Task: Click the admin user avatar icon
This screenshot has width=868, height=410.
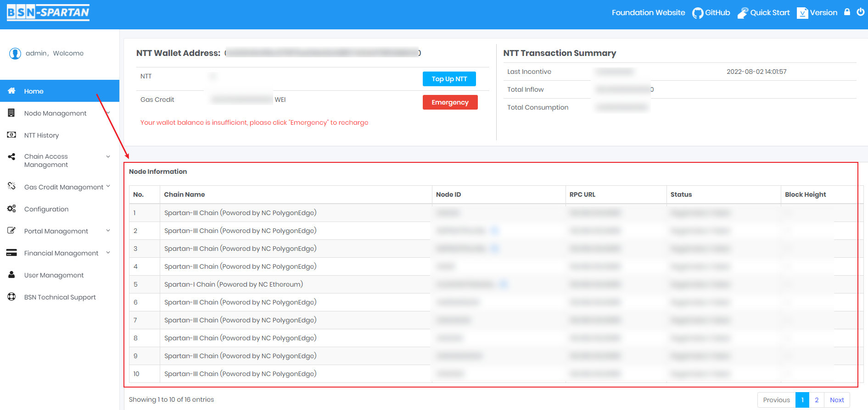Action: coord(15,54)
